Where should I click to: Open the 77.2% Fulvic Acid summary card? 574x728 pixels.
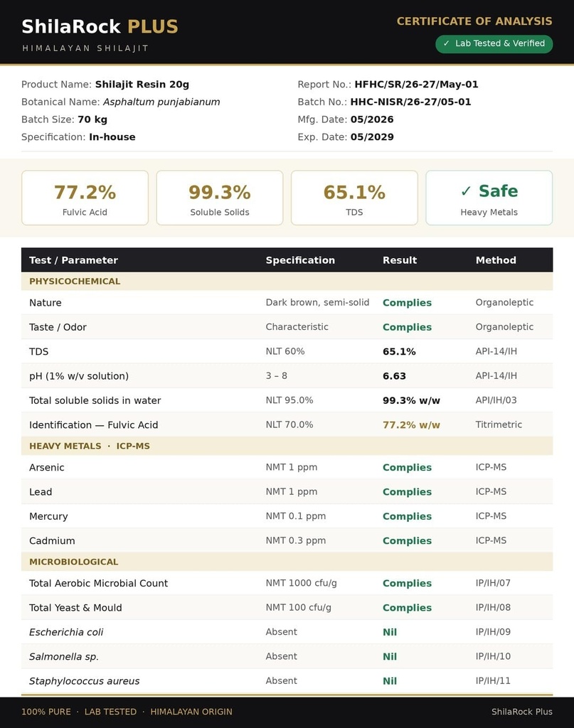tap(85, 198)
